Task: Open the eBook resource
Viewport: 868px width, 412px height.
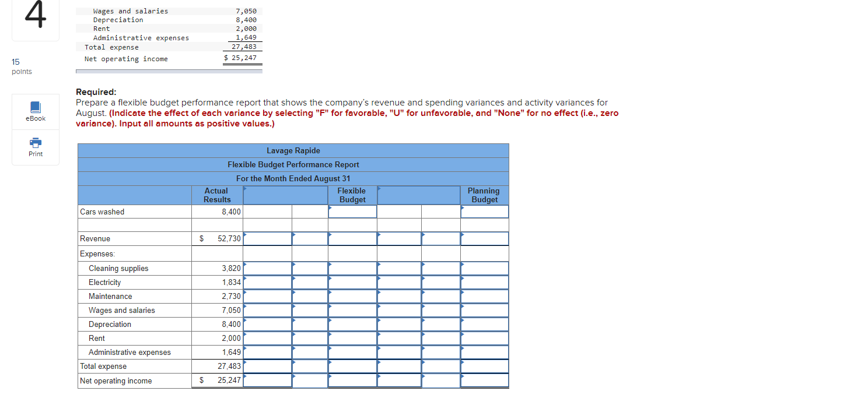Action: click(x=35, y=111)
